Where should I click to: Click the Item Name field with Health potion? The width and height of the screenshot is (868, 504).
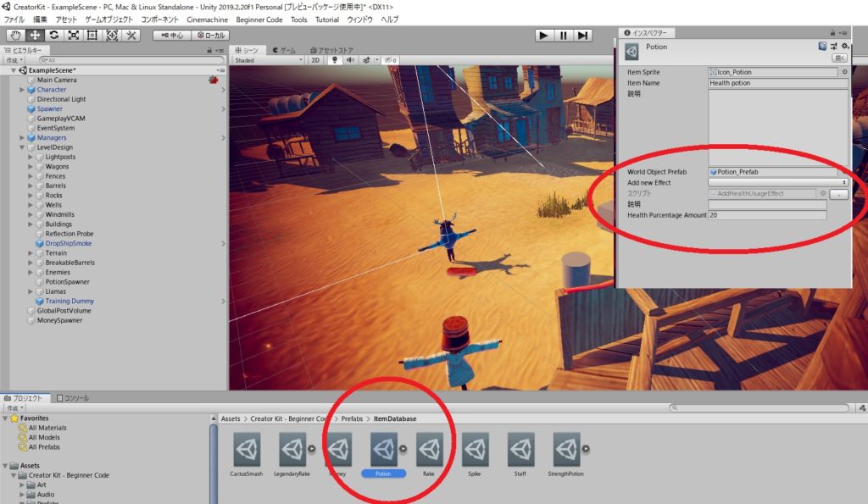tap(778, 83)
